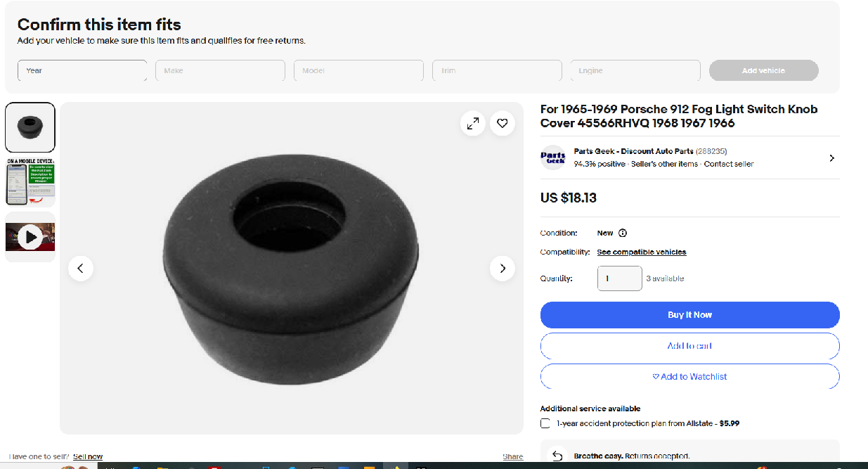
Task: Click the Quantity input field
Action: click(619, 278)
